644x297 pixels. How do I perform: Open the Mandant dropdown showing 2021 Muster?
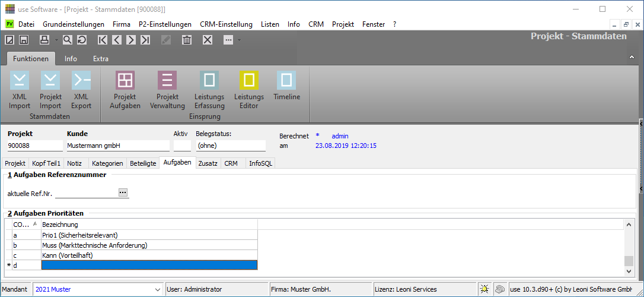(x=157, y=289)
